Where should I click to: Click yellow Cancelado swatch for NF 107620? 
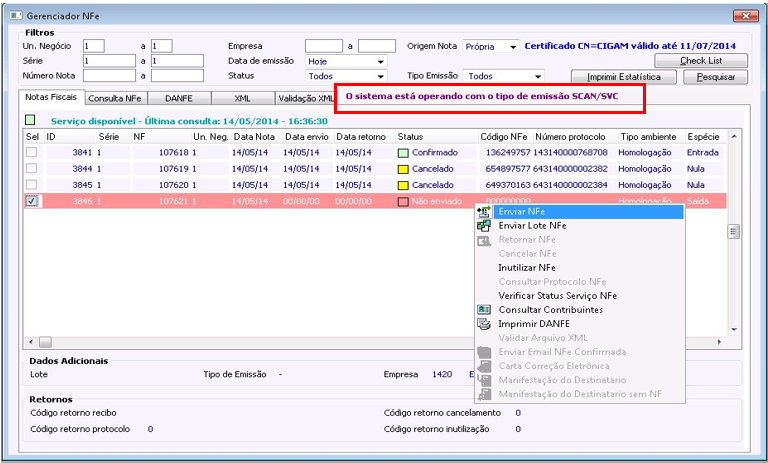(403, 186)
